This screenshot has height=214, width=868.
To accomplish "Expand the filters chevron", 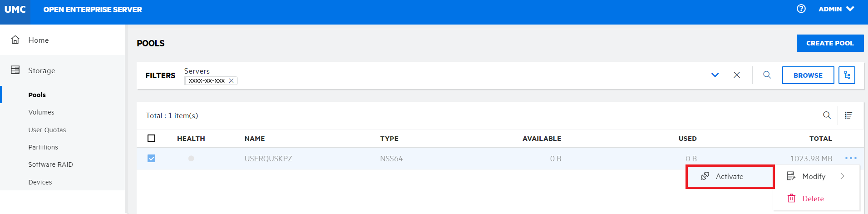I will [x=715, y=75].
